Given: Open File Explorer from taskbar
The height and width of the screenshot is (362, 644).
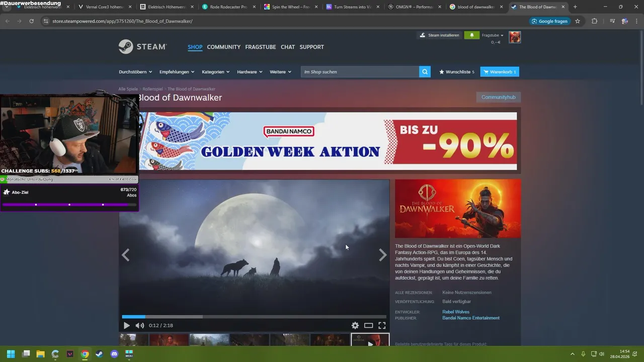Looking at the screenshot, I should tap(40, 354).
